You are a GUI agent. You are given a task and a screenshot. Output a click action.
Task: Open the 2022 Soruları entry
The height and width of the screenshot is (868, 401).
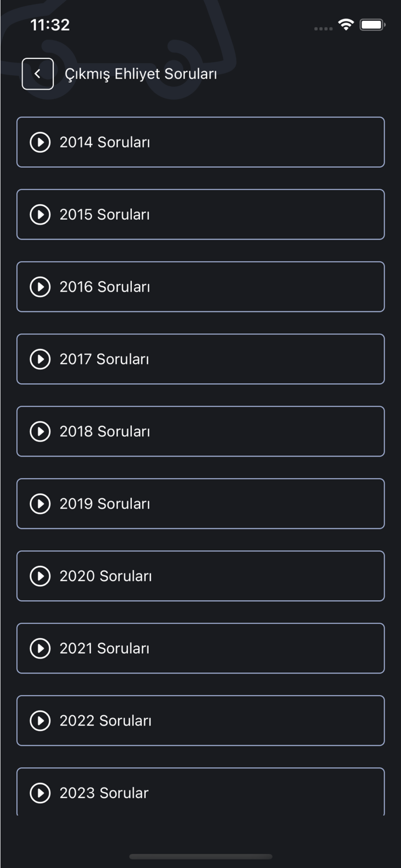200,721
